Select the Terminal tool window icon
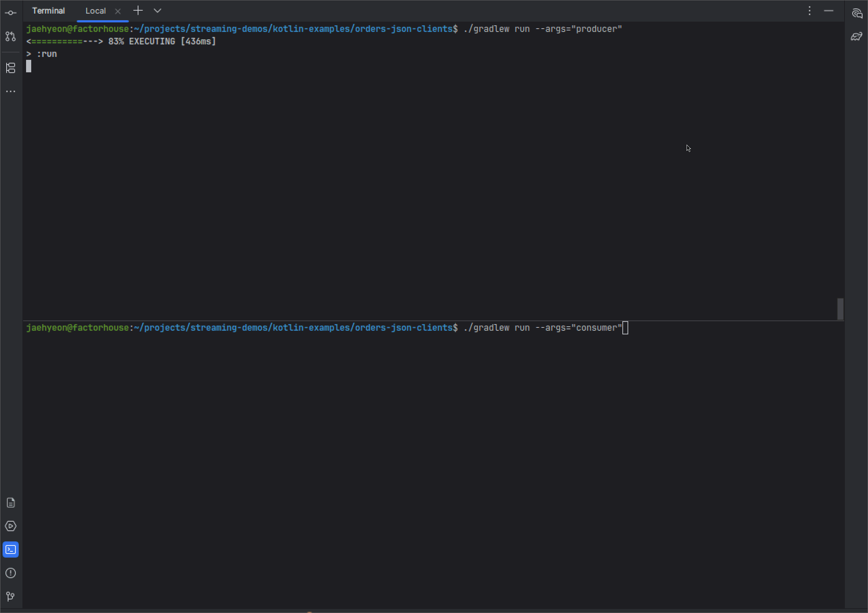Screen dimensions: 868x613 point(11,549)
